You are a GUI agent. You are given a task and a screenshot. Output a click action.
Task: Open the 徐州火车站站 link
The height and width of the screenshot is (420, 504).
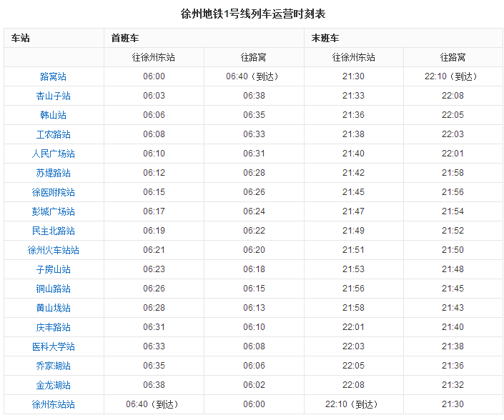(54, 250)
